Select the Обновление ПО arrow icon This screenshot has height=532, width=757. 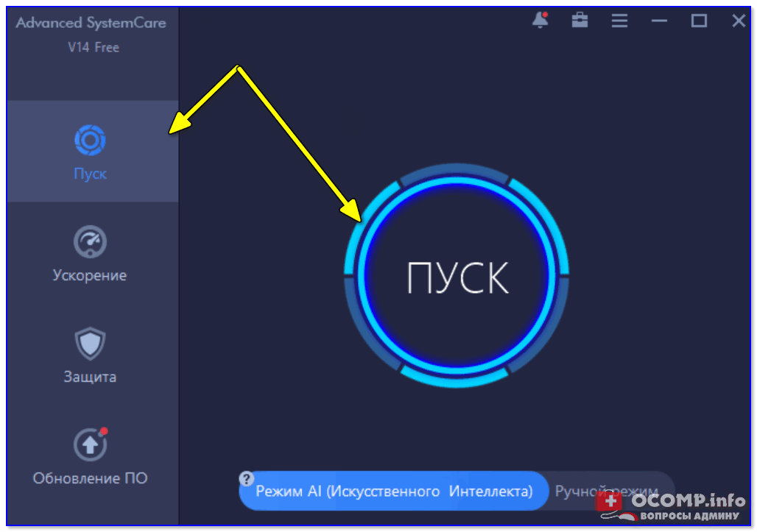(x=91, y=444)
